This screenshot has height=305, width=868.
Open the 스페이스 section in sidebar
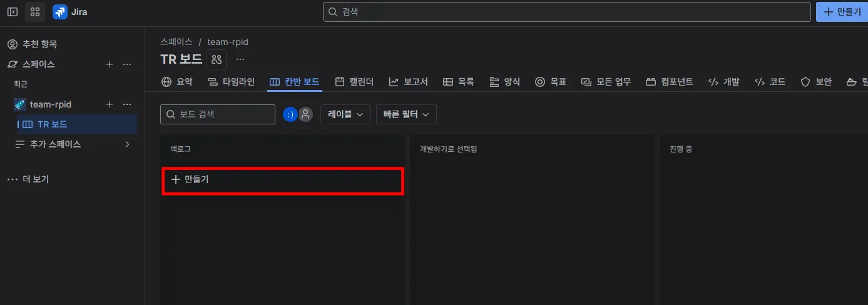[39, 64]
